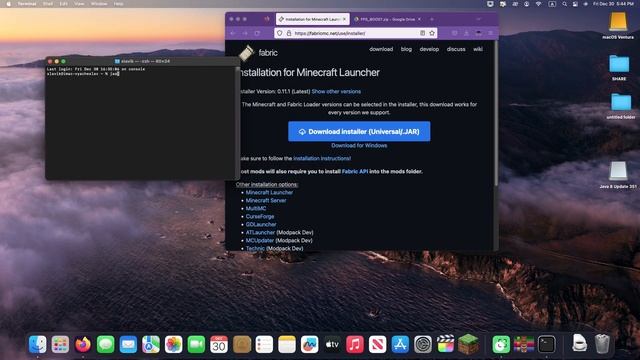Open reader view icon in address bar
This screenshot has height=360, width=640.
tap(422, 33)
